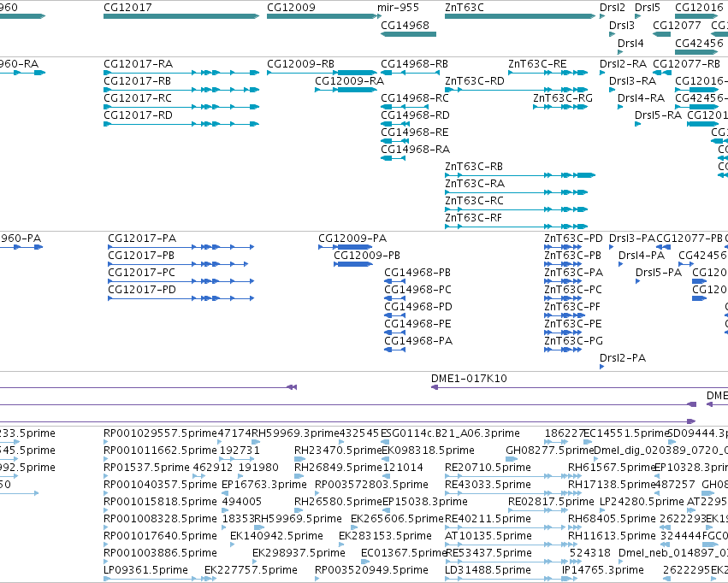The height and width of the screenshot is (583, 728).
Task: Select transcript CG12009-RA
Action: 346,90
